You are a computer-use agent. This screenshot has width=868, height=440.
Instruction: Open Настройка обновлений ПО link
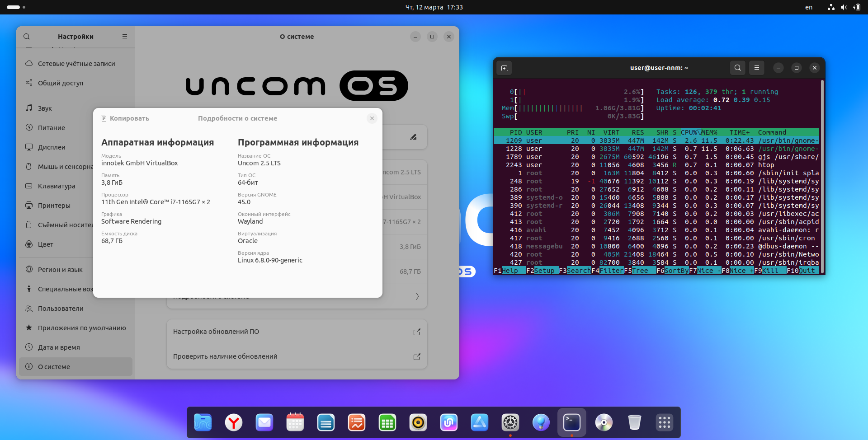point(297,332)
